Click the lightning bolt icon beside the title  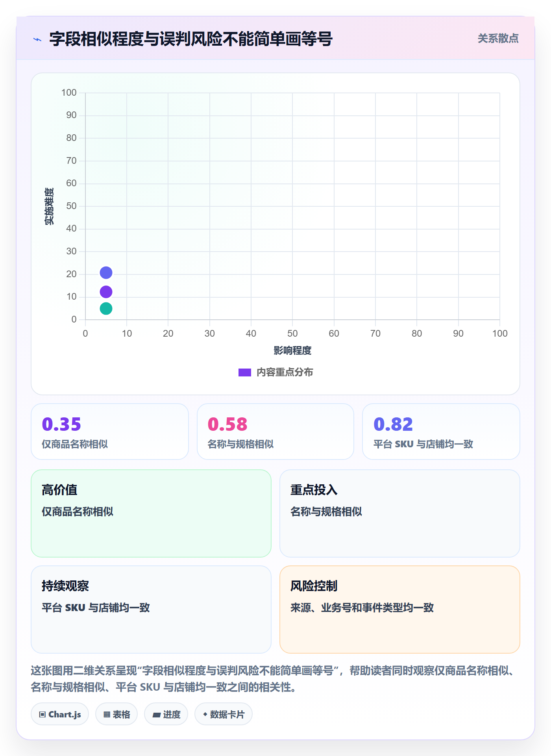pyautogui.click(x=37, y=39)
